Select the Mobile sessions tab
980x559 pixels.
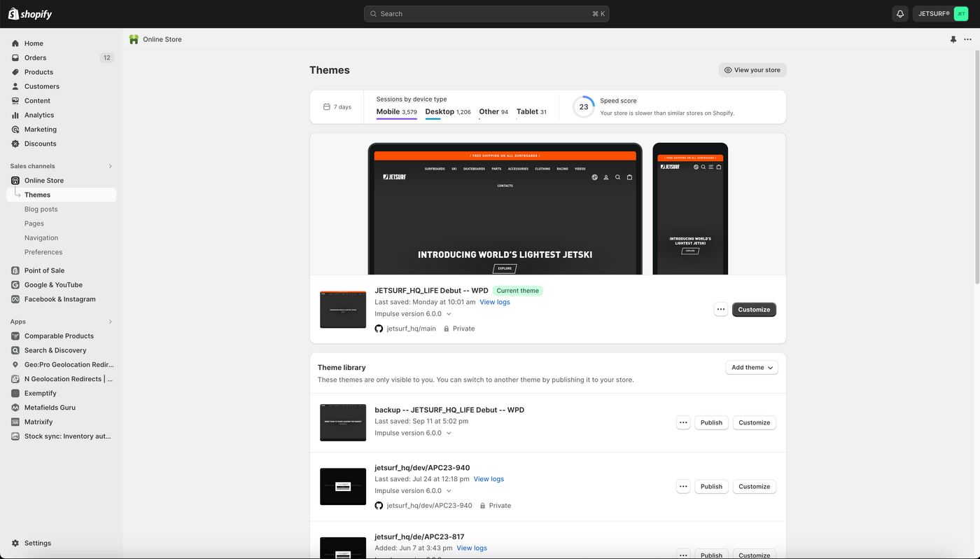[396, 112]
